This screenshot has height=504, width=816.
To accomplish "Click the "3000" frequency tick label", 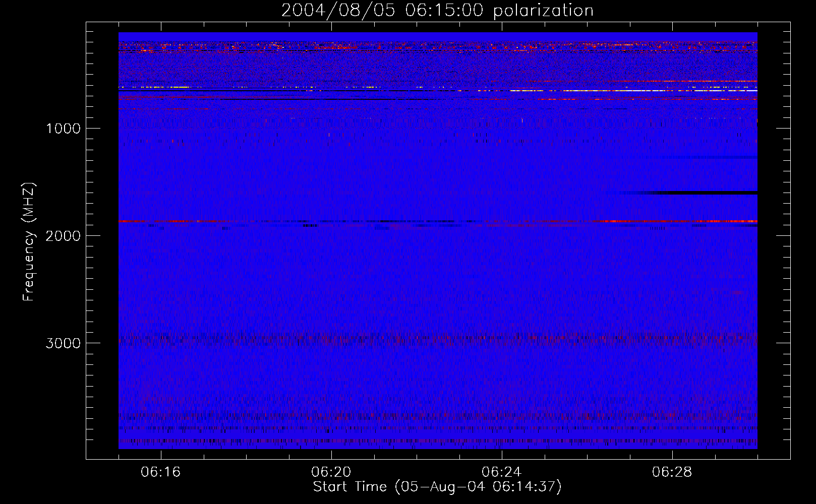I will 63,343.
